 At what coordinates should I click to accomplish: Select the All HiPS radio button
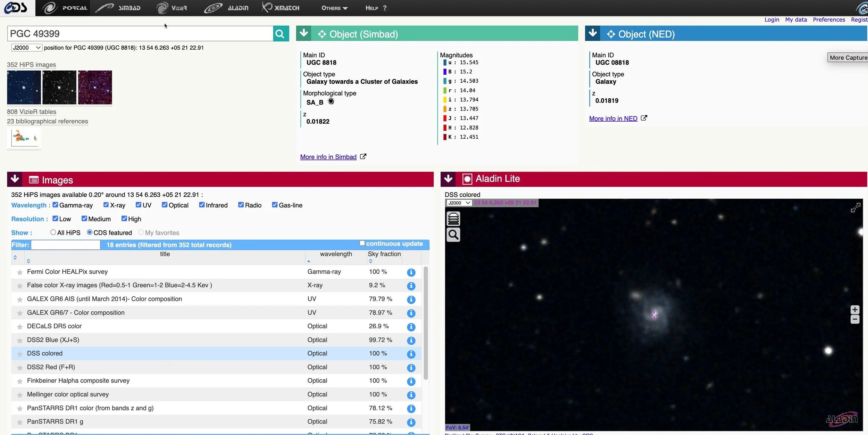click(x=53, y=232)
